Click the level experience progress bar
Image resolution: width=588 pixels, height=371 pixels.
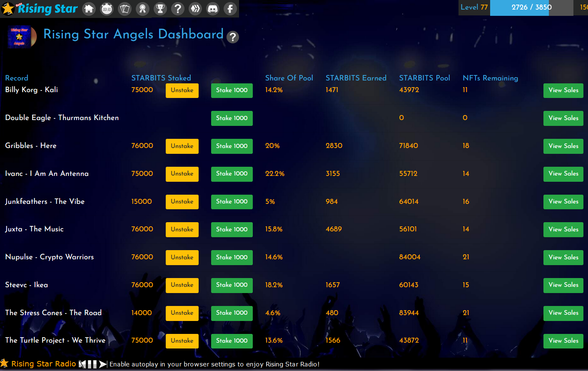coord(532,8)
